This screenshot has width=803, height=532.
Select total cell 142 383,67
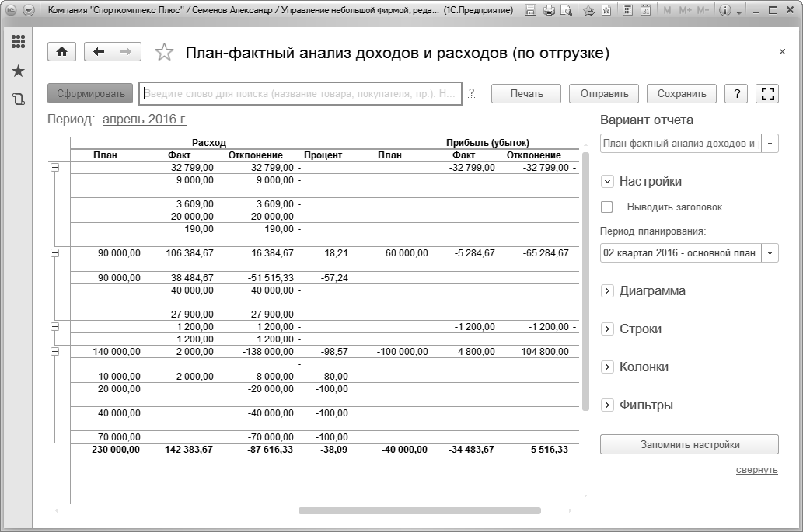[188, 450]
